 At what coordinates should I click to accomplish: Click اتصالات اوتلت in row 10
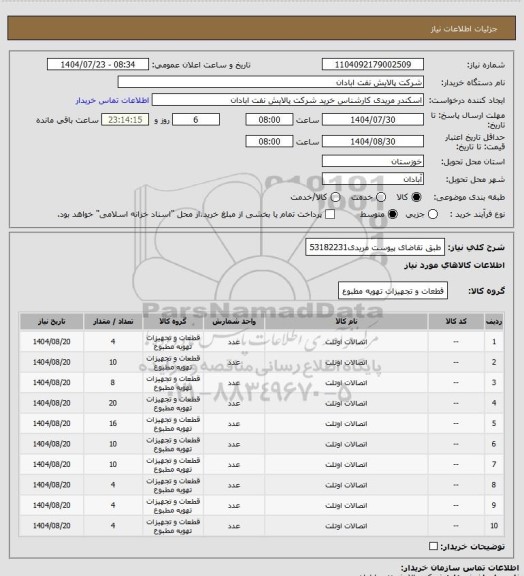346,526
